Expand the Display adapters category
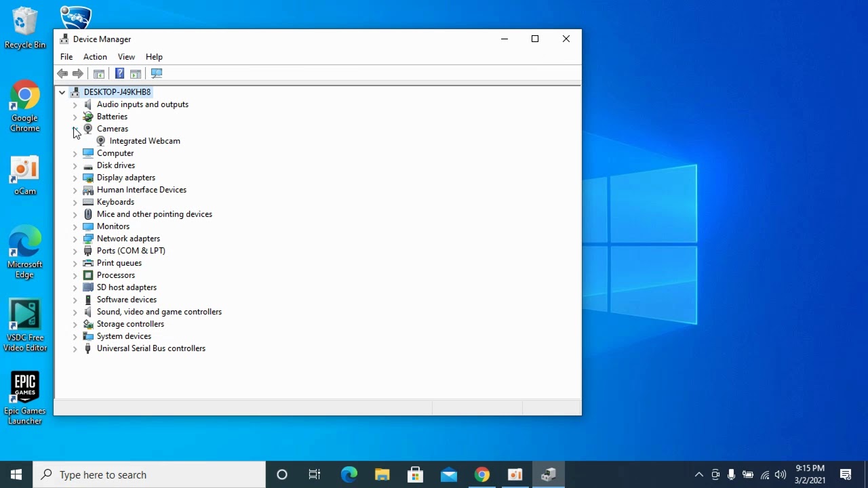The image size is (868, 488). [75, 178]
